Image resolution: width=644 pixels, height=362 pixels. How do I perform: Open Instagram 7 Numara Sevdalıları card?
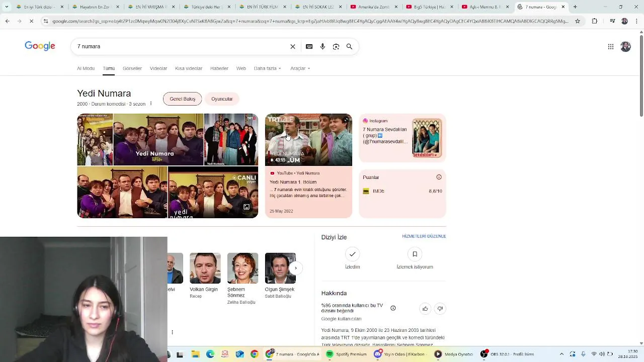(403, 138)
